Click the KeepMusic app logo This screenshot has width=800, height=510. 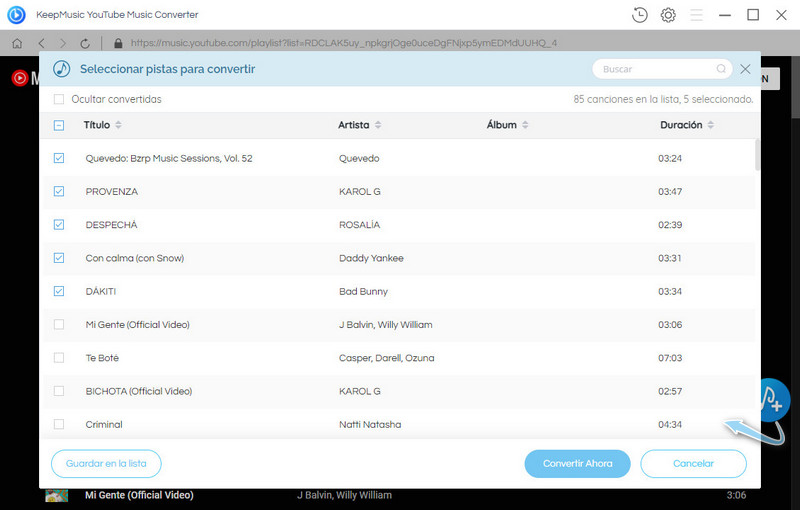[16, 15]
